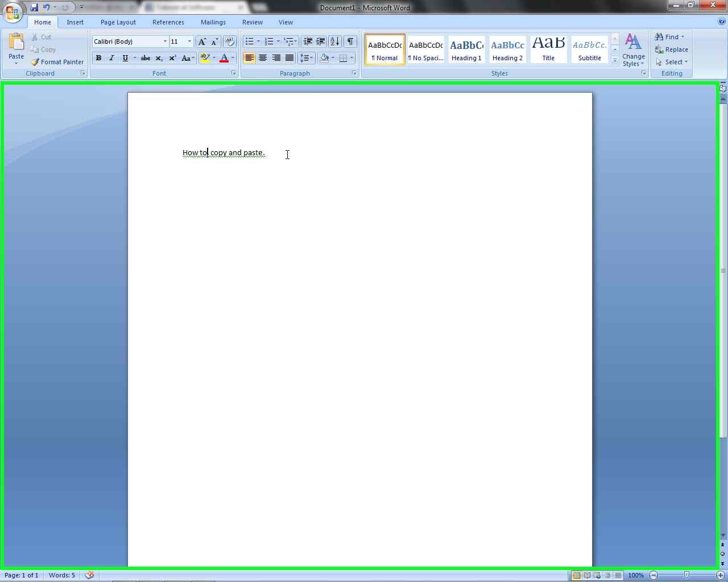Image resolution: width=728 pixels, height=582 pixels.
Task: Open the Sort tool
Action: [334, 41]
